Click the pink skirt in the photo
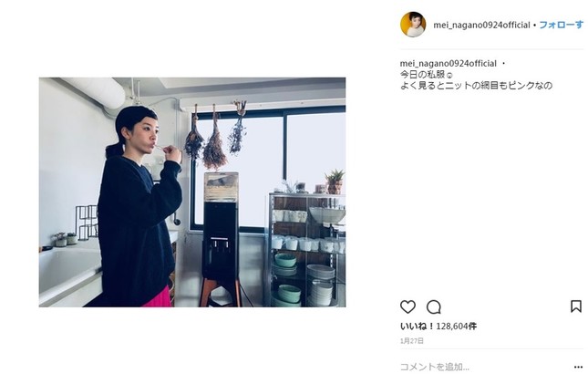The image size is (588, 384). 158,298
